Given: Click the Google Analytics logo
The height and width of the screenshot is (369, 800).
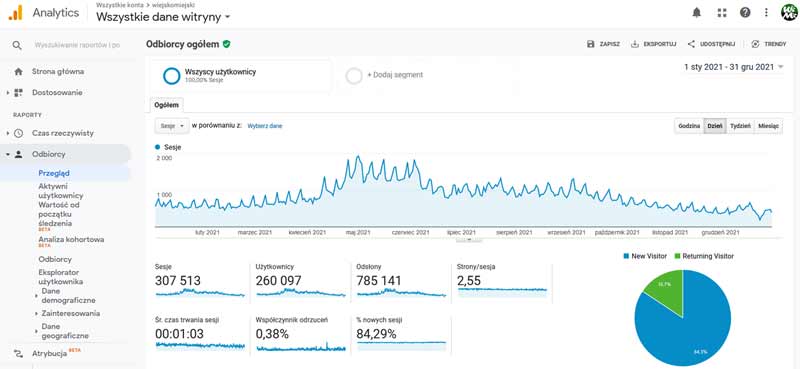Looking at the screenshot, I should (x=15, y=13).
